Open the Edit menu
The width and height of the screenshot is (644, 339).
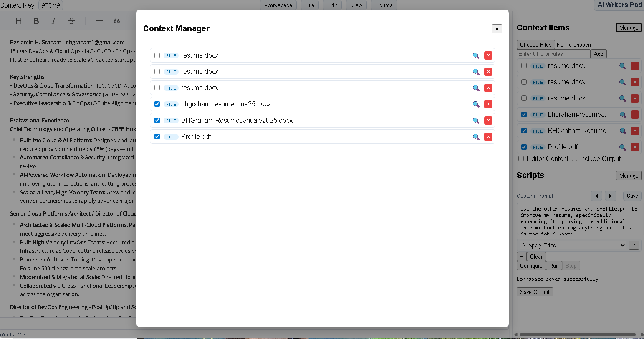pyautogui.click(x=332, y=5)
